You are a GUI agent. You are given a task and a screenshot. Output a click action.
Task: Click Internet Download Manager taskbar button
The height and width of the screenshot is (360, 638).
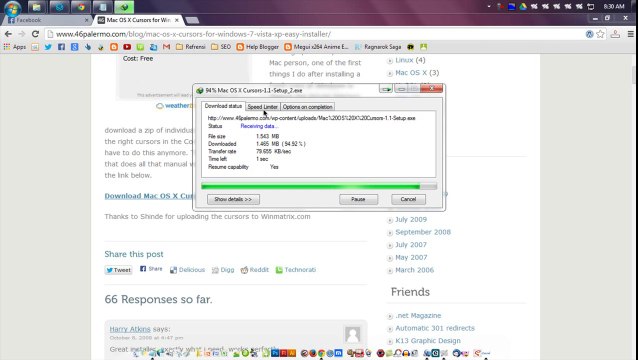click(124, 7)
